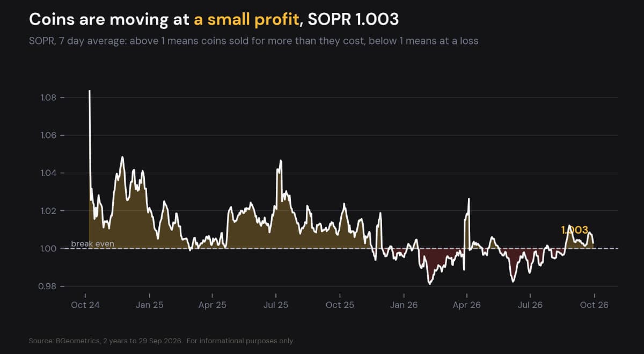Screen dimensions: 644x354
Task: Select the "Apr 26" x-axis label
Action: click(467, 305)
